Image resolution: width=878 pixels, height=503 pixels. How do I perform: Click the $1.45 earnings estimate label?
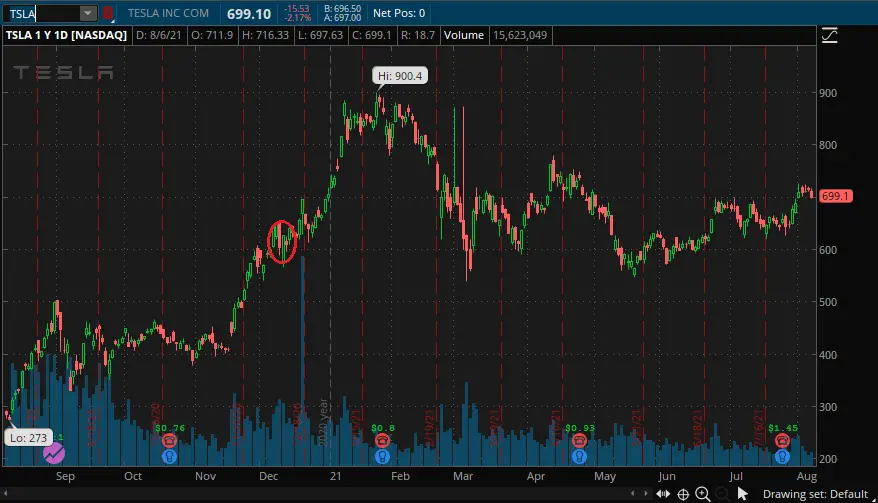[783, 428]
